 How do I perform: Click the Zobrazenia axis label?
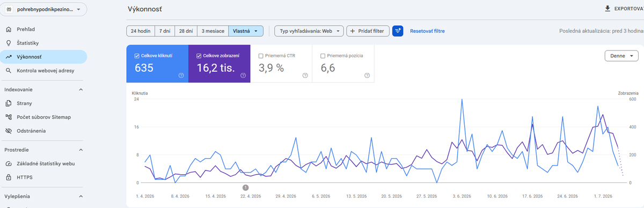pos(628,93)
